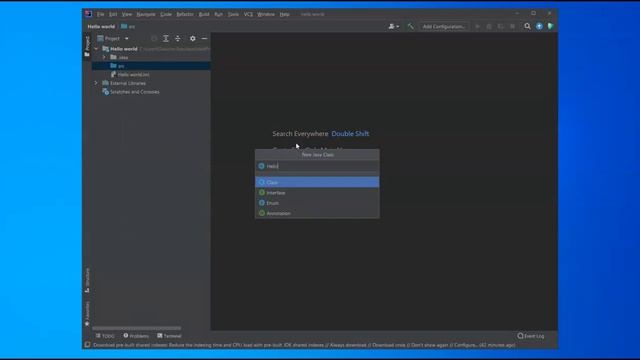Image resolution: width=640 pixels, height=360 pixels.
Task: Open the Code menu
Action: click(x=166, y=14)
